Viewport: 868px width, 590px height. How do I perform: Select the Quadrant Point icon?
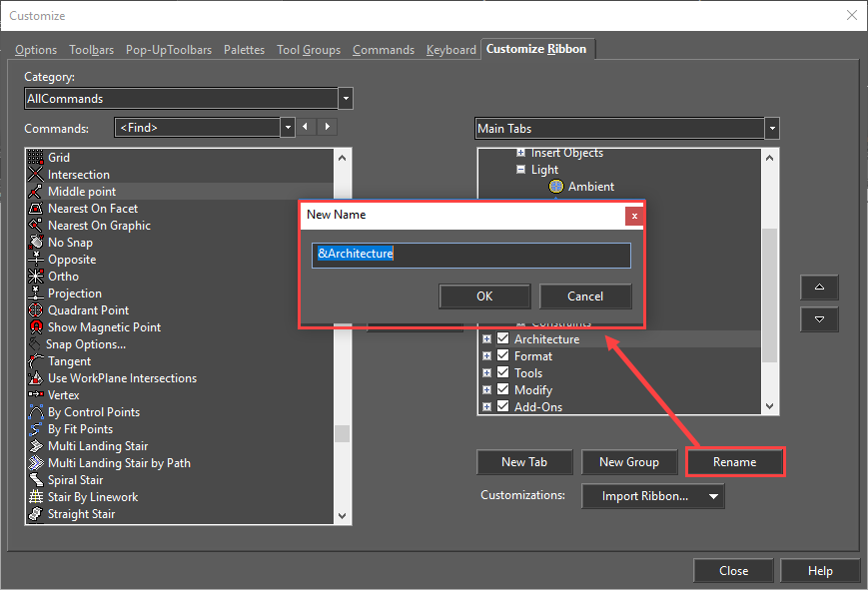35,310
